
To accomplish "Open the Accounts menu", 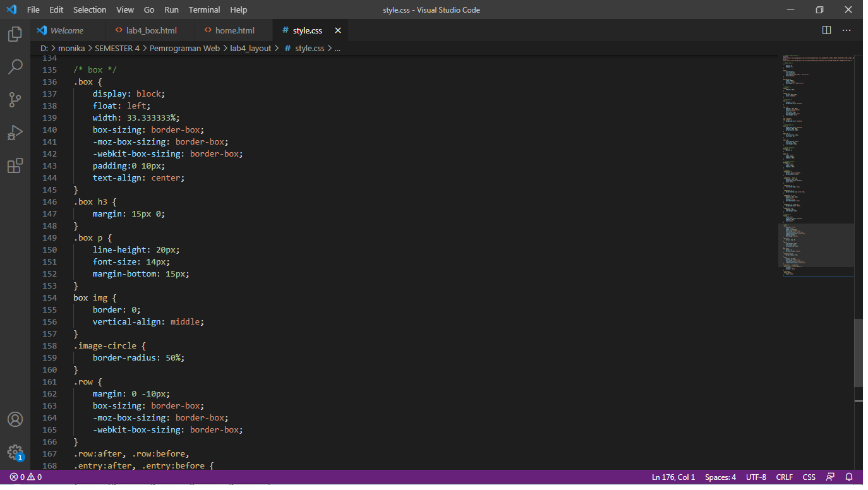I will tap(15, 419).
